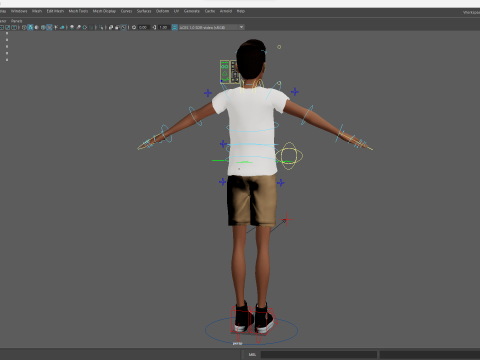
Task: Toggle screen space ambient occlusion
Action: [x=72, y=27]
